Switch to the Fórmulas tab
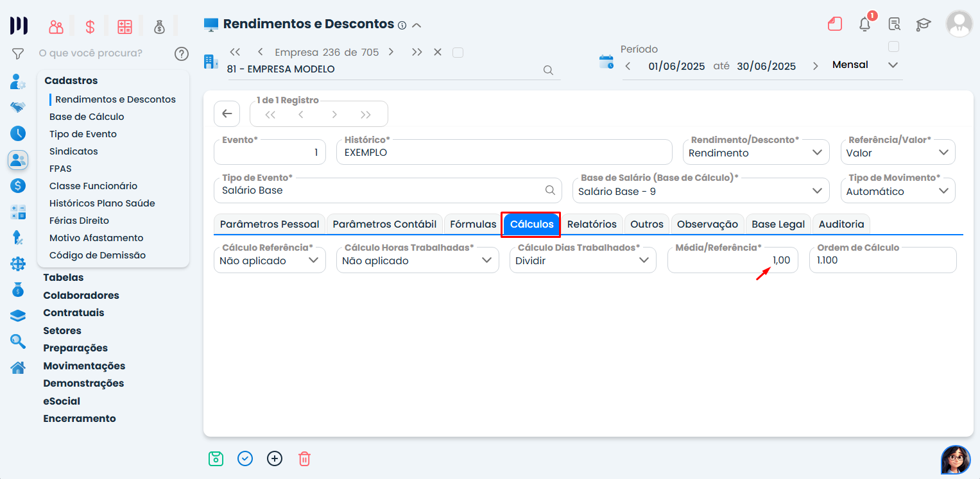Image resolution: width=980 pixels, height=479 pixels. click(472, 224)
